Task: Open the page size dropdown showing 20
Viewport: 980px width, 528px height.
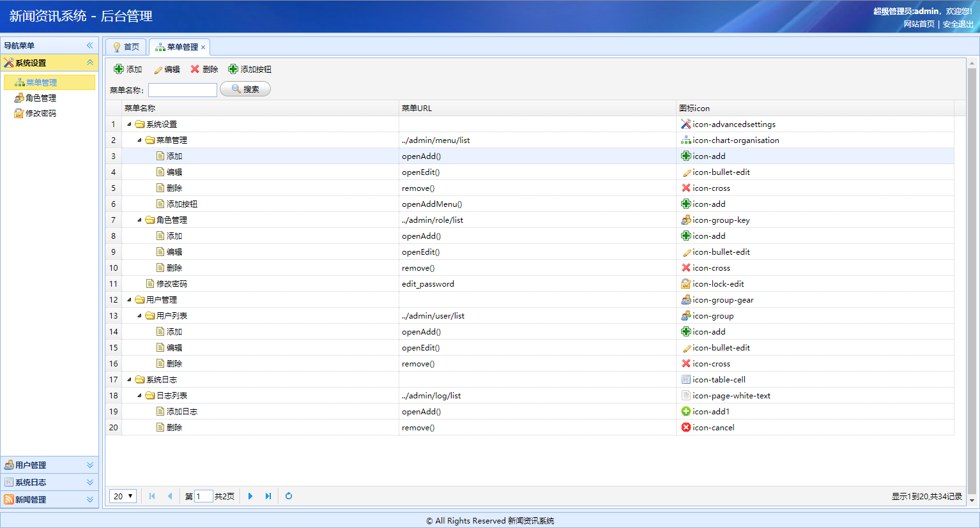Action: pyautogui.click(x=123, y=496)
